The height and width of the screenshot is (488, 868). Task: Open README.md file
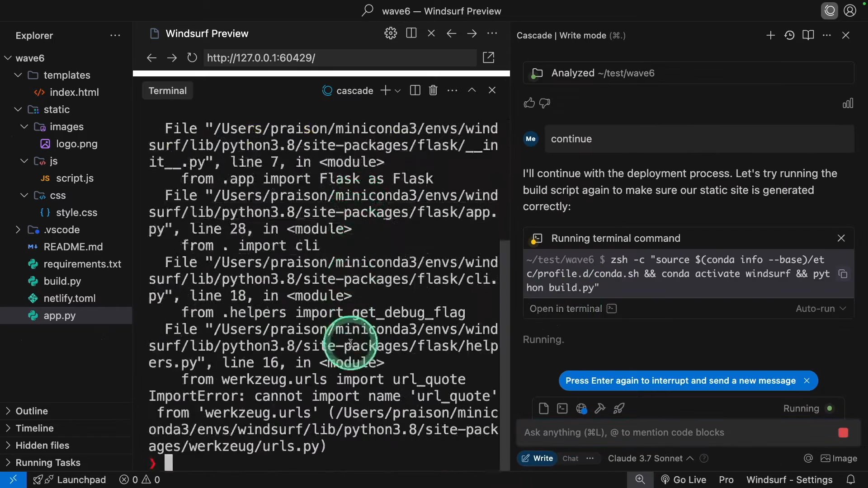pyautogui.click(x=73, y=247)
